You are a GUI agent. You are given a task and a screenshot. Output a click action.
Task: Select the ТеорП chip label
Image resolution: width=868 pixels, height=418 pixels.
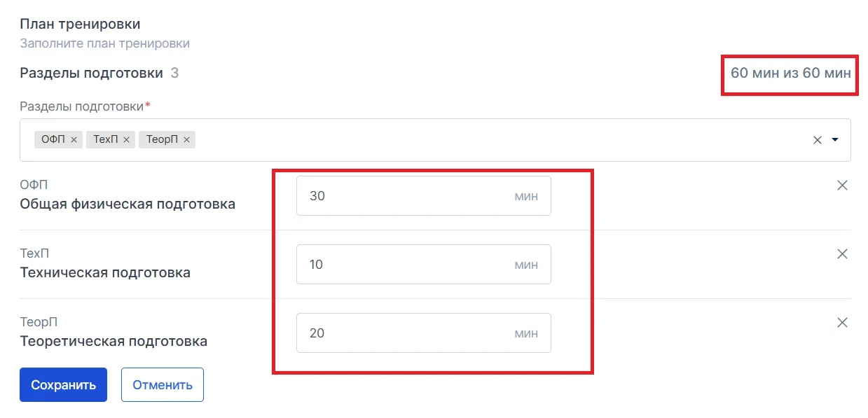tap(162, 140)
